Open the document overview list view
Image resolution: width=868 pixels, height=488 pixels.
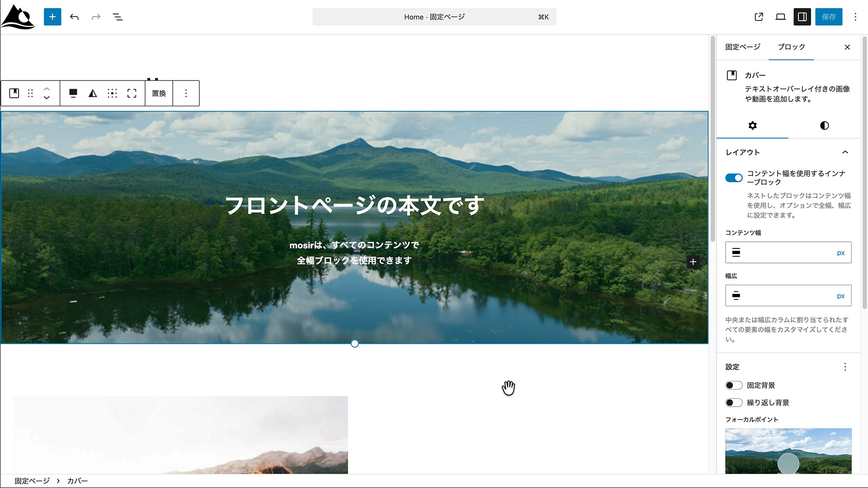118,17
